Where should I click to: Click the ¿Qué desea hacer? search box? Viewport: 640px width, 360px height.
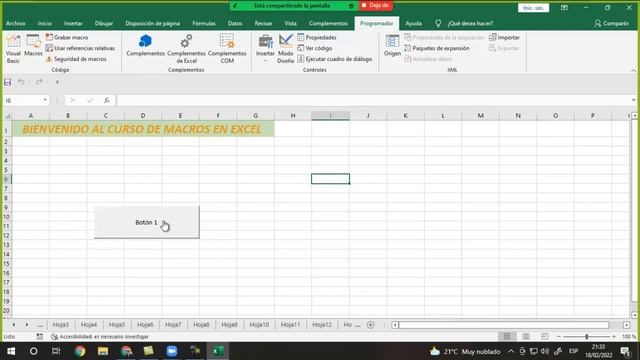pyautogui.click(x=470, y=24)
